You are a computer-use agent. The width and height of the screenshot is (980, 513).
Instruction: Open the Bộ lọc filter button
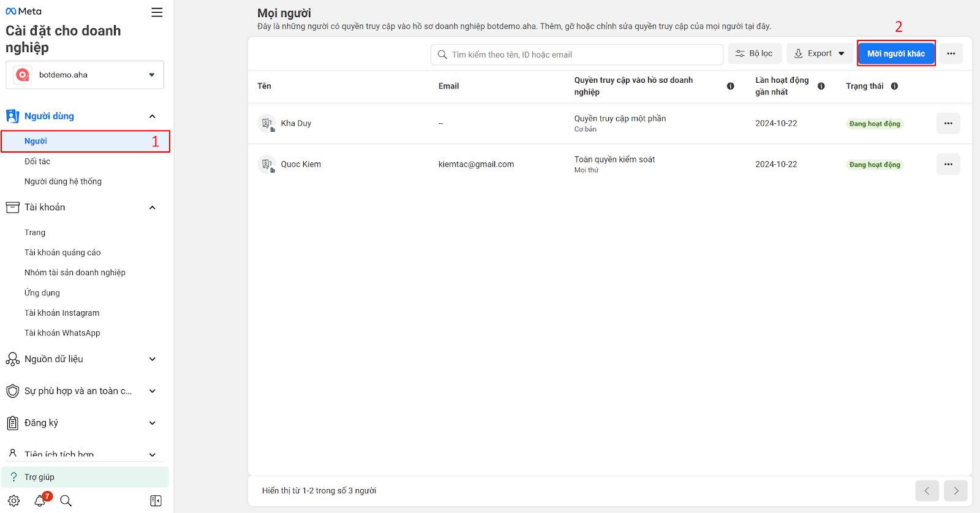[755, 53]
